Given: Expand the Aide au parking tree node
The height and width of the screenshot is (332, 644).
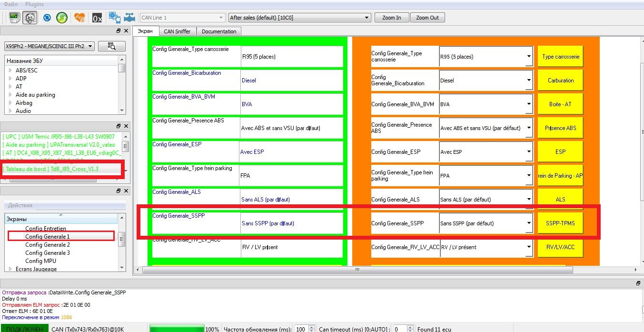Looking at the screenshot, I should [x=10, y=95].
